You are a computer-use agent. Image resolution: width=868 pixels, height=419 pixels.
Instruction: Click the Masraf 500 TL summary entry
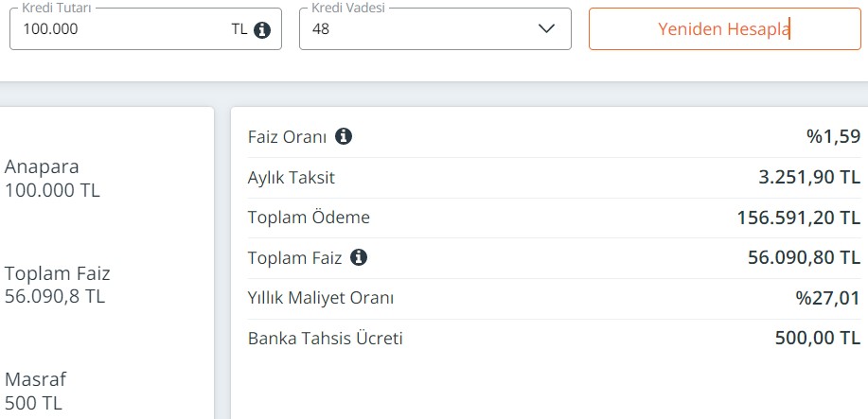[x=35, y=391]
